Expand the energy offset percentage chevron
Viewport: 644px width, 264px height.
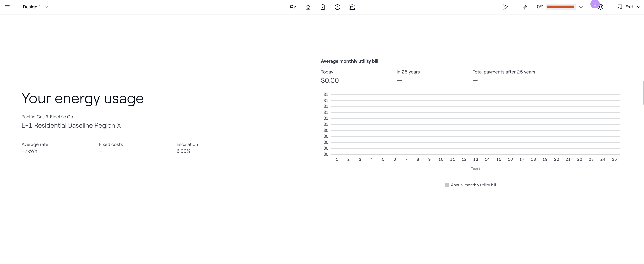(581, 7)
